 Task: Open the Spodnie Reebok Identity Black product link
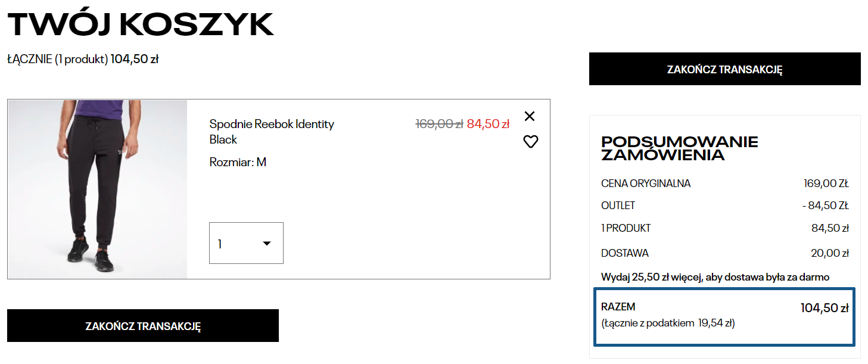pos(272,132)
